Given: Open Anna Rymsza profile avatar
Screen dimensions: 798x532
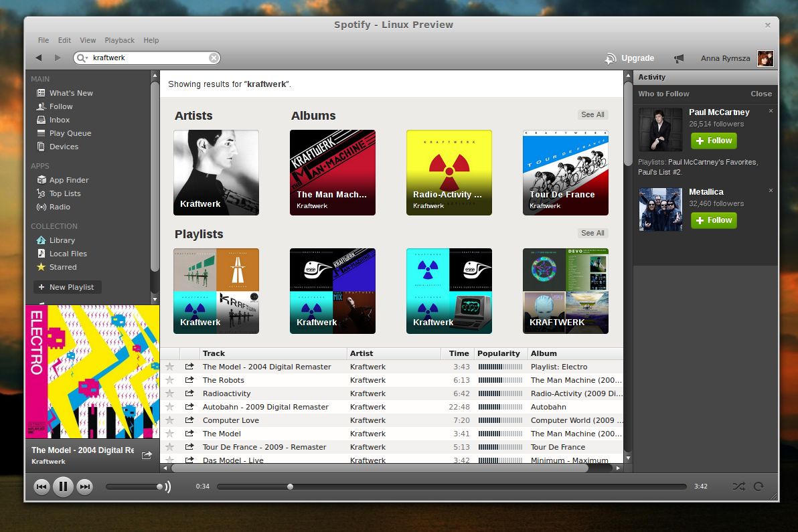Looking at the screenshot, I should click(x=765, y=58).
